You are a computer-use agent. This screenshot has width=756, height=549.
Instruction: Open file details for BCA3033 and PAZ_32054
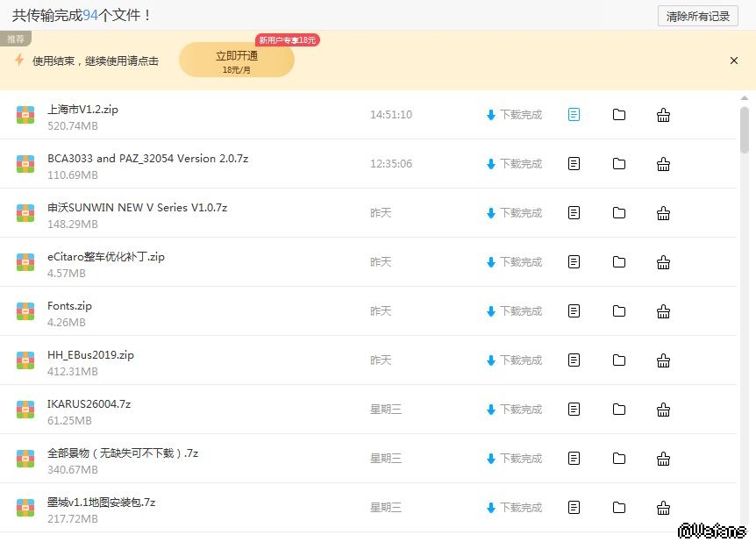click(x=574, y=164)
